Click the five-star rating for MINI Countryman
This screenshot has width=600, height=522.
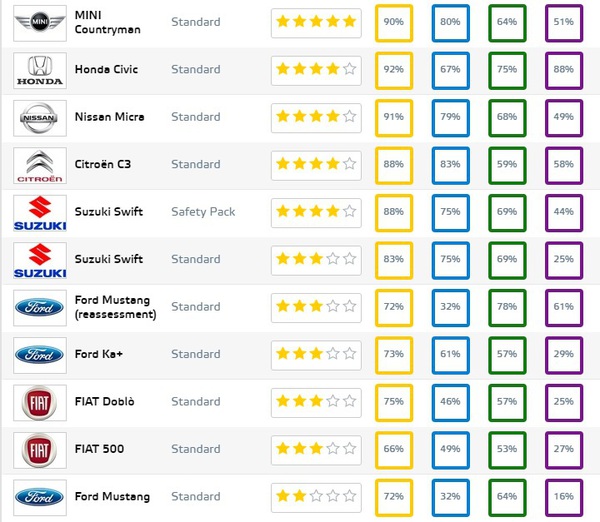[316, 23]
